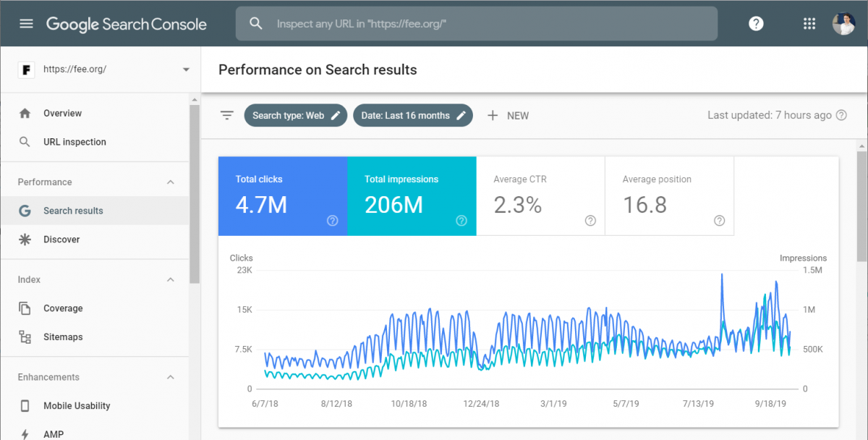The image size is (868, 440).
Task: Click the Sitemaps tree icon
Action: coord(25,337)
